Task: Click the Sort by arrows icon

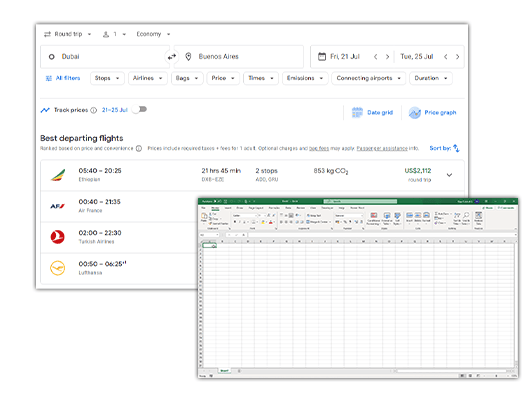Action: click(x=456, y=148)
